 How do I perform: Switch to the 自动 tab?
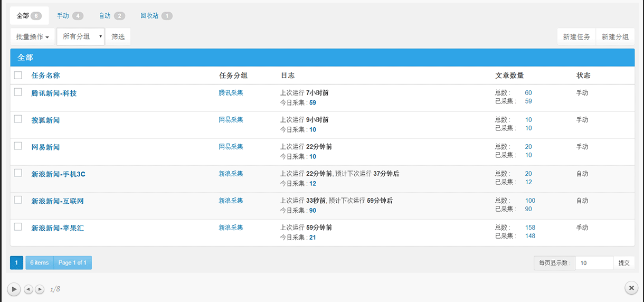111,16
